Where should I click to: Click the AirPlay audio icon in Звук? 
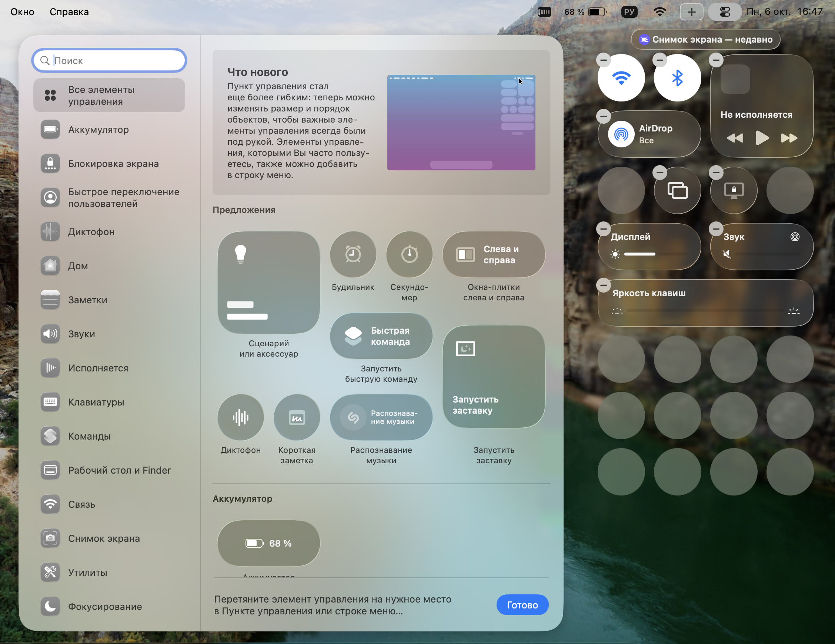pyautogui.click(x=795, y=237)
